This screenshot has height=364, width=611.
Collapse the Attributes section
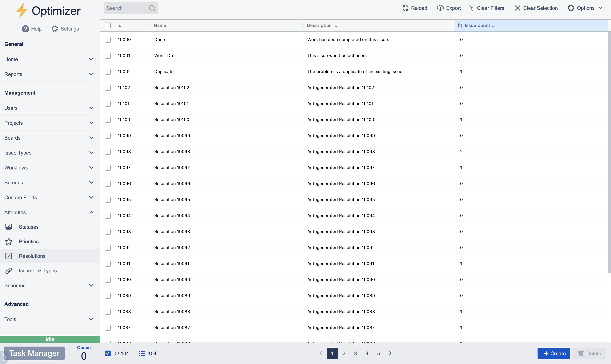coord(91,212)
